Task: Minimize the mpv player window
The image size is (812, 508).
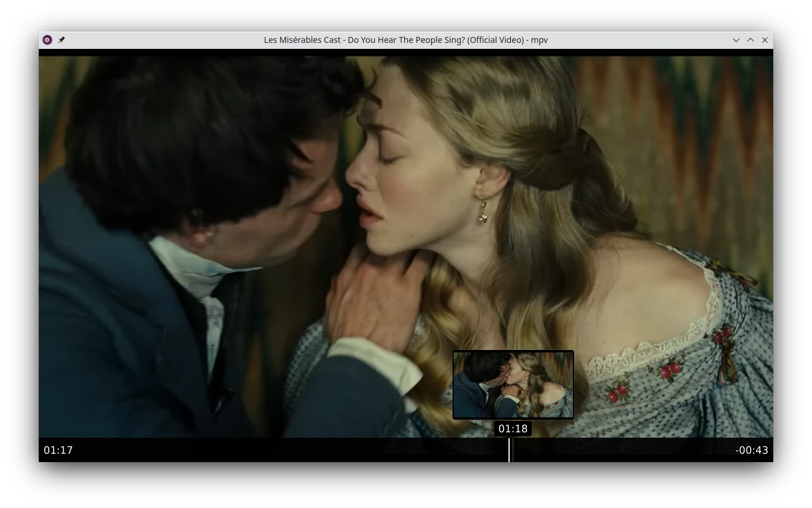Action: click(736, 40)
